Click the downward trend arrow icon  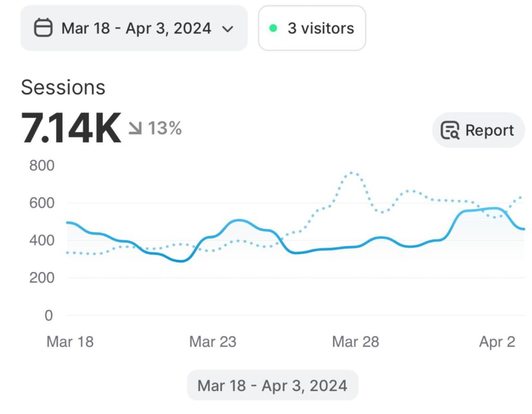click(135, 128)
